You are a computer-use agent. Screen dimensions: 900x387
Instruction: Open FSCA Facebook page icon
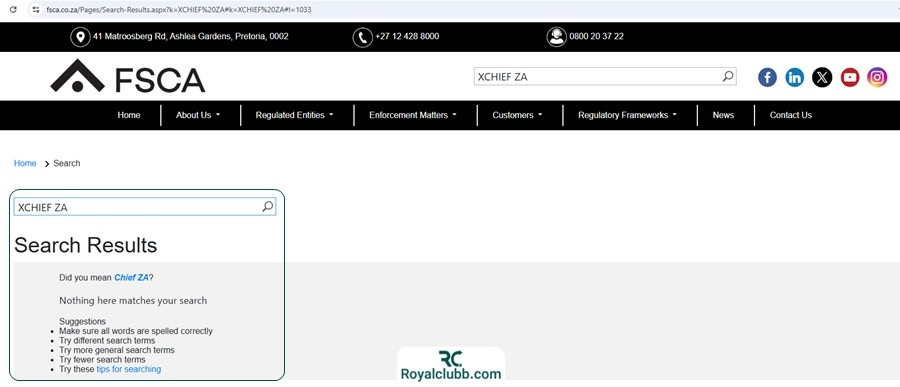point(767,77)
